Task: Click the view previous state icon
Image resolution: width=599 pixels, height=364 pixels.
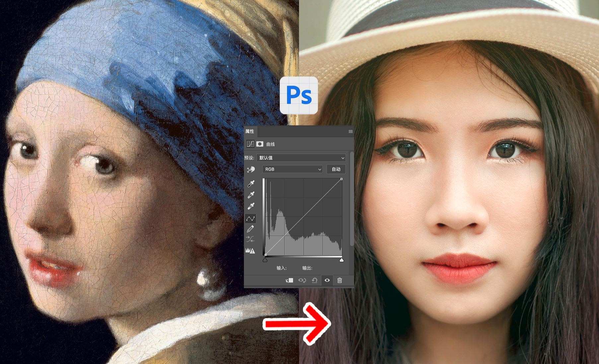Action: tap(302, 280)
